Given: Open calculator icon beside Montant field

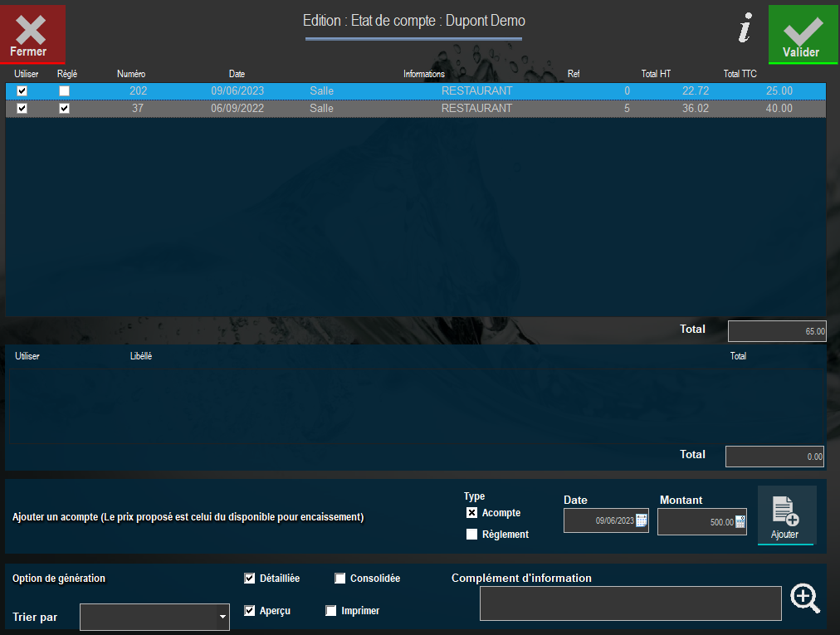Looking at the screenshot, I should [x=740, y=522].
